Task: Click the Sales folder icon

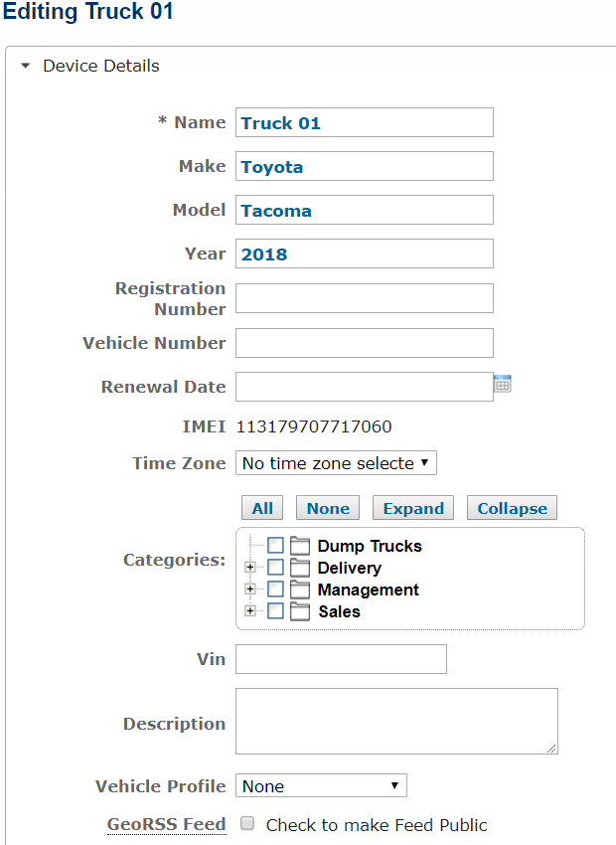Action: tap(300, 611)
